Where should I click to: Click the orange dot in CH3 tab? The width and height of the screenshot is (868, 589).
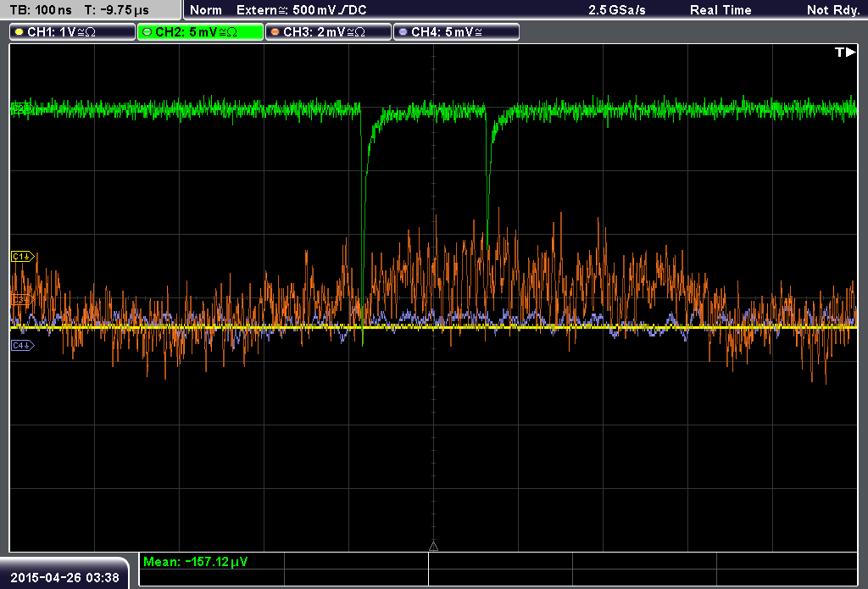click(275, 32)
